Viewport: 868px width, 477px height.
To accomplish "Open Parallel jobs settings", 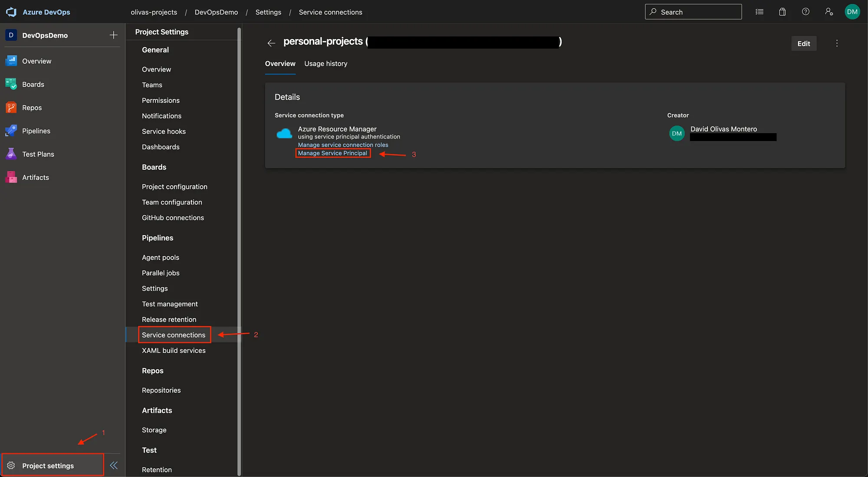I will point(161,273).
